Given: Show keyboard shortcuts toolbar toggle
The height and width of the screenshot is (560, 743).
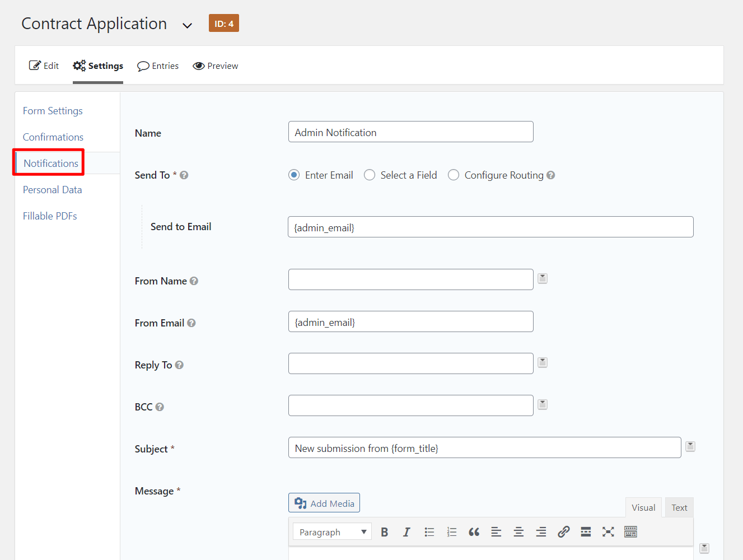Looking at the screenshot, I should (630, 531).
